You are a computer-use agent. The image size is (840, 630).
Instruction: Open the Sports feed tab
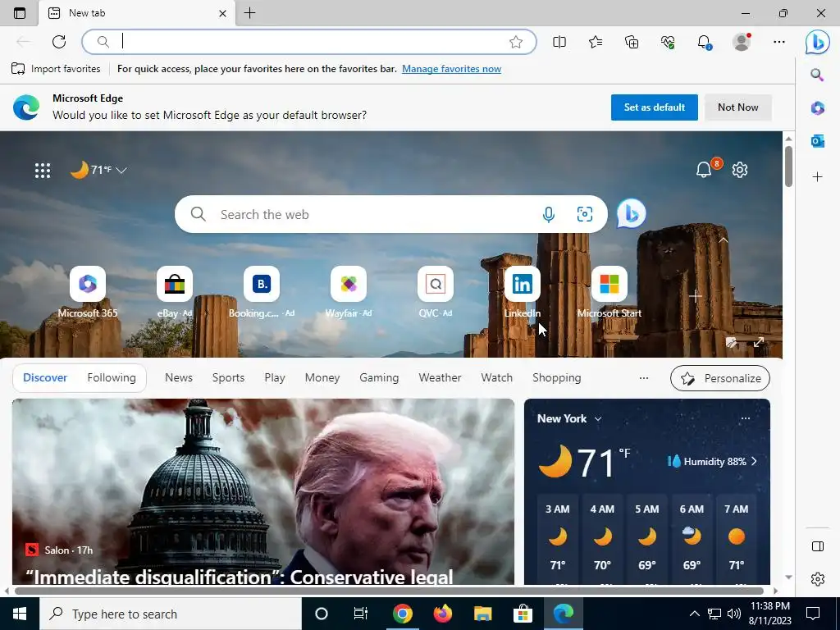point(228,377)
